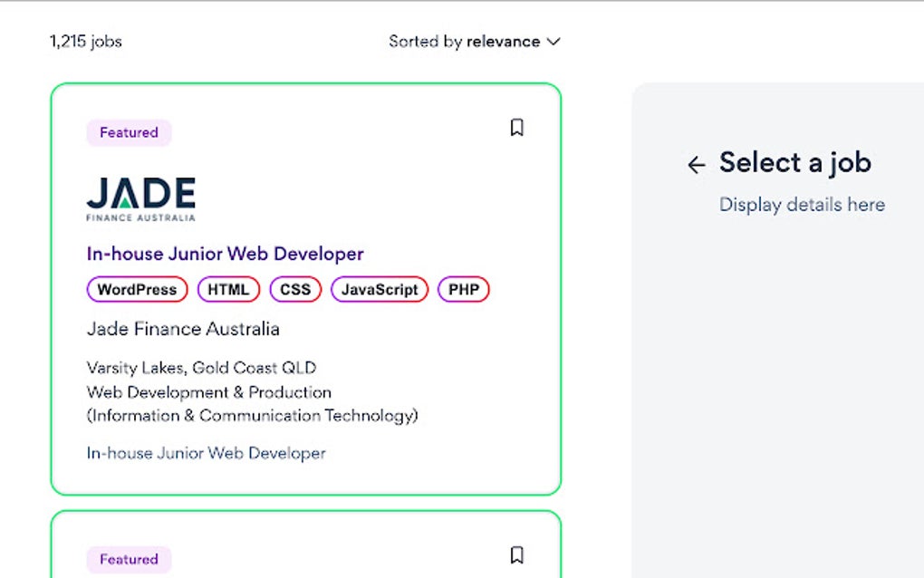The image size is (924, 578).
Task: Click the Featured badge on the bottom card
Action: 128,559
